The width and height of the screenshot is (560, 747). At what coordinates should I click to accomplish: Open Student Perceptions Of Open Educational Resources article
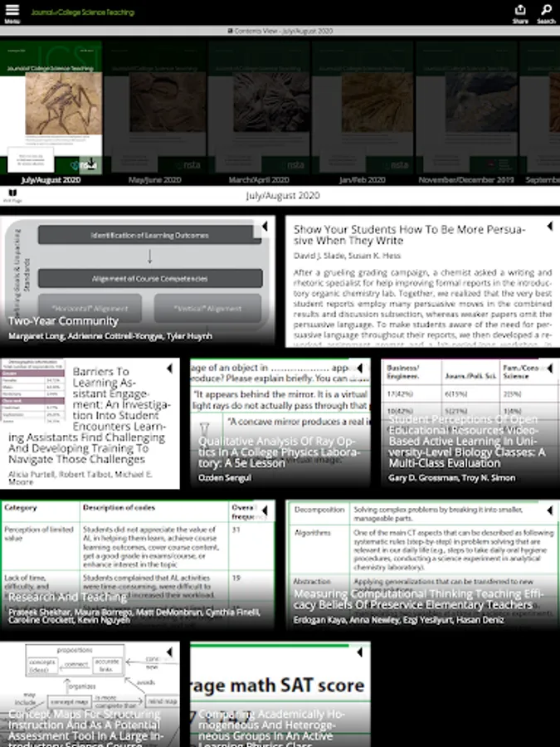pos(470,423)
